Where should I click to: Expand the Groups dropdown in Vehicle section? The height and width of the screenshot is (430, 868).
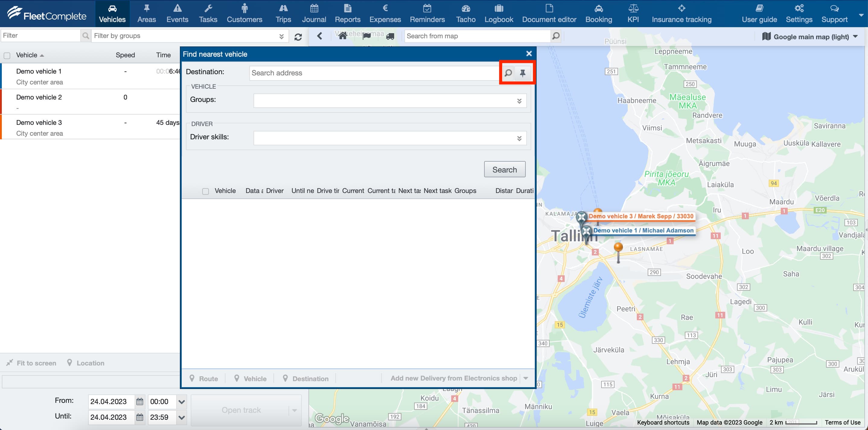point(519,101)
